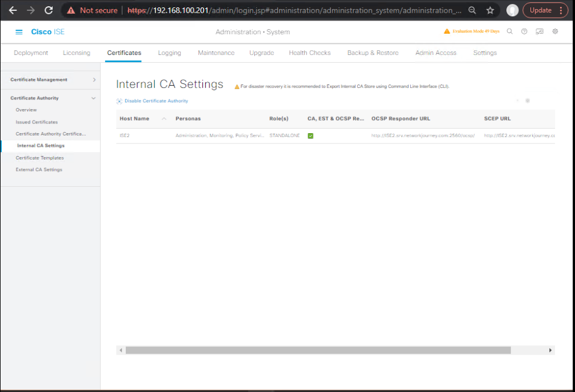The width and height of the screenshot is (575, 392).
Task: Switch to the Licensing tab
Action: pos(76,53)
